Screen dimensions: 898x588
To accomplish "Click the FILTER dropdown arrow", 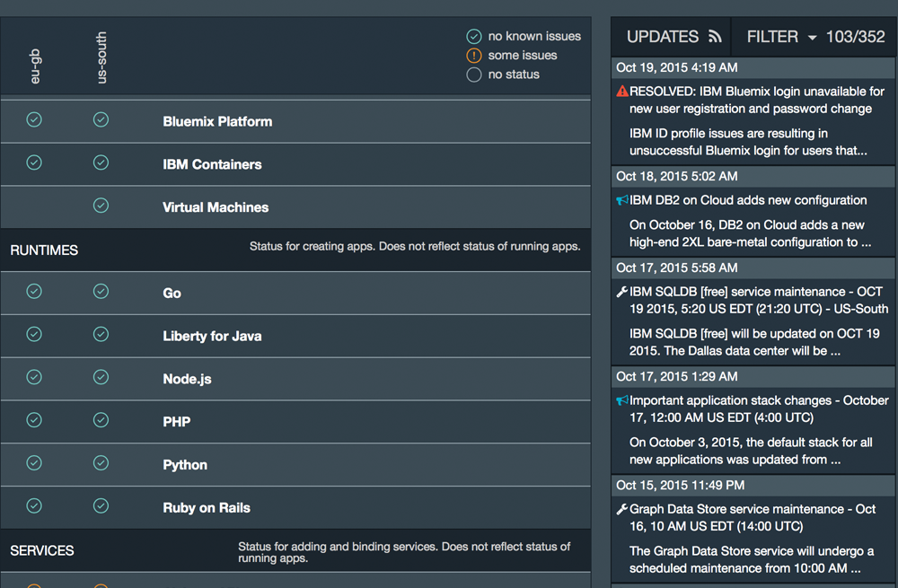I will point(812,38).
